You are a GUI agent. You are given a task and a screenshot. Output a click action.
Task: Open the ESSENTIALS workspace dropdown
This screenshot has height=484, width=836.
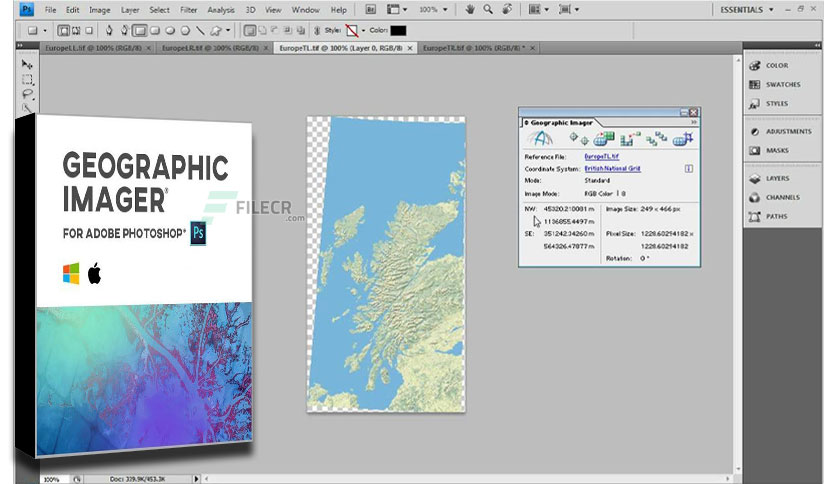[747, 10]
